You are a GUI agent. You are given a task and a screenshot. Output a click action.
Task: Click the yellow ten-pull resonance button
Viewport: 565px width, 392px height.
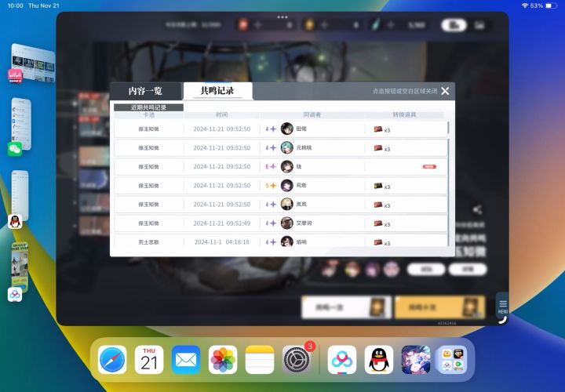[439, 307]
